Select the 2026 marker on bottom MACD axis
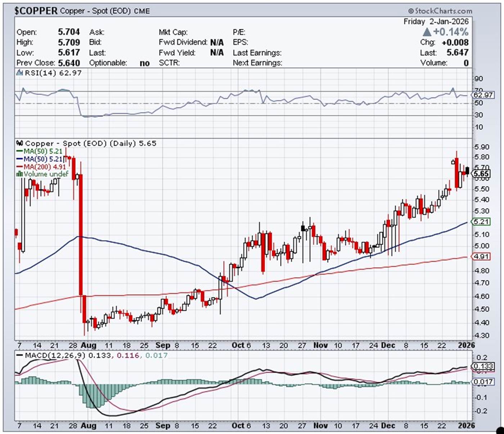504x434 pixels. (x=466, y=426)
